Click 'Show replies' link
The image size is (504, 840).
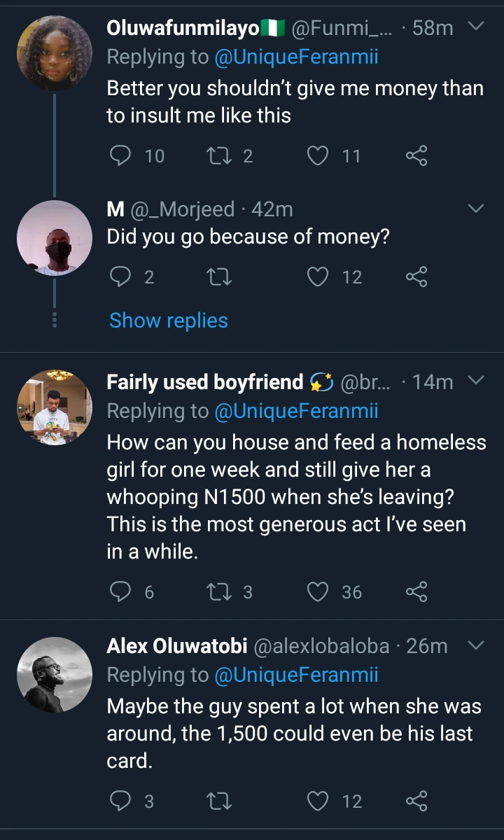point(169,321)
